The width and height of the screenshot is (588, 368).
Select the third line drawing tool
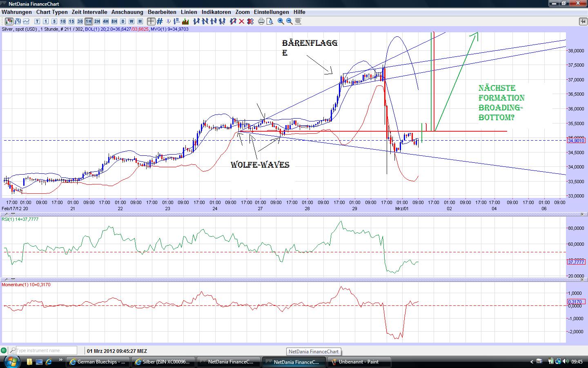pos(214,21)
